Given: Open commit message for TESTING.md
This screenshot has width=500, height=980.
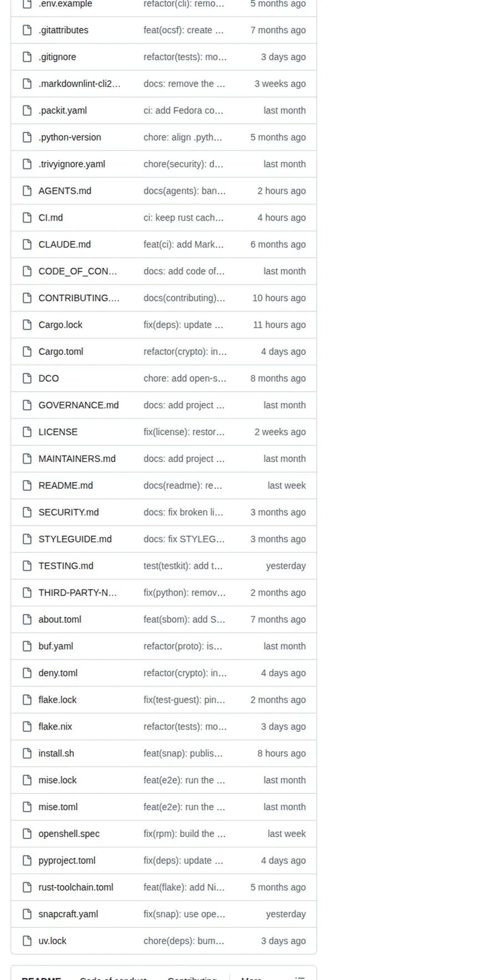Looking at the screenshot, I should coord(183,566).
